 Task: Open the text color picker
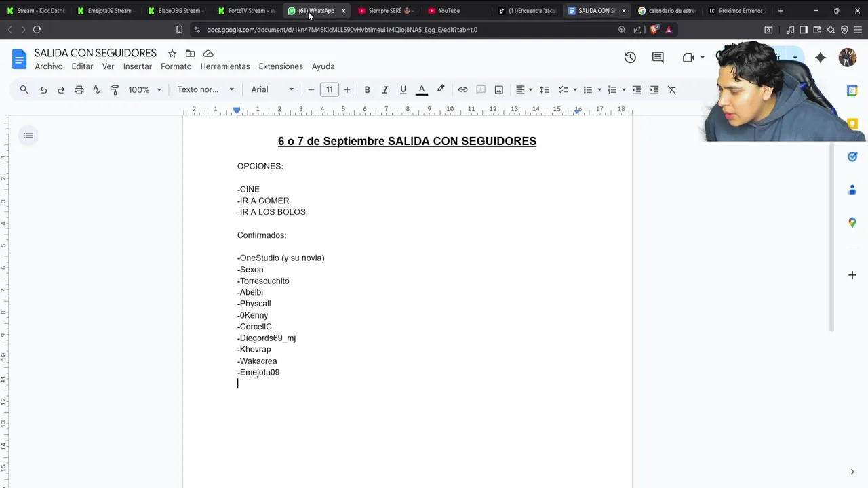click(421, 89)
